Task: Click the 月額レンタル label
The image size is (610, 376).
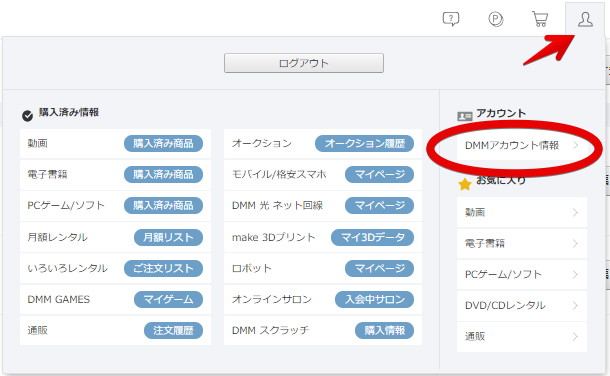Action: 57,237
